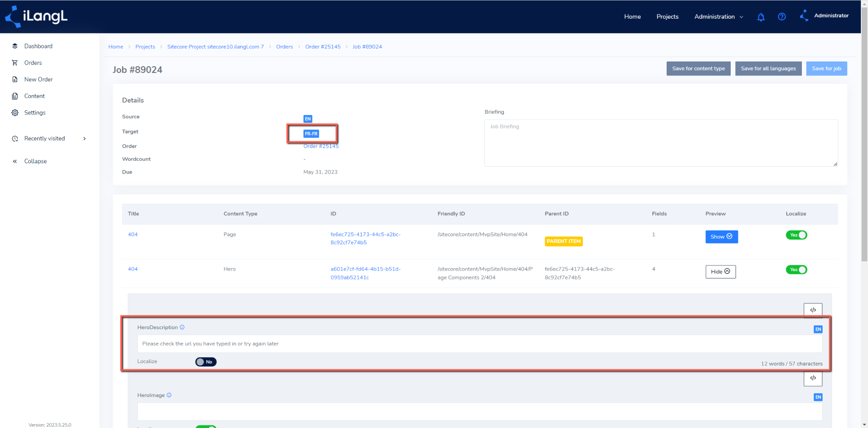Open Dashboard from sidebar

click(x=39, y=46)
